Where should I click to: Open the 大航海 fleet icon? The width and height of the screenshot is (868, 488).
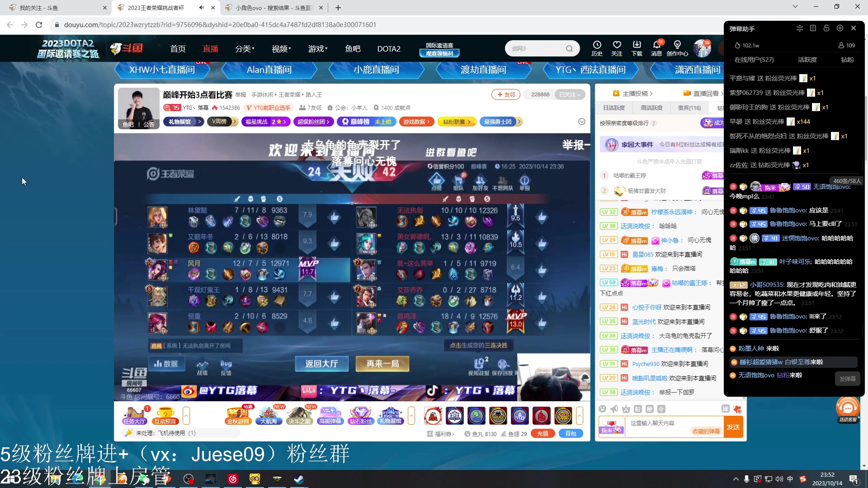tap(269, 415)
